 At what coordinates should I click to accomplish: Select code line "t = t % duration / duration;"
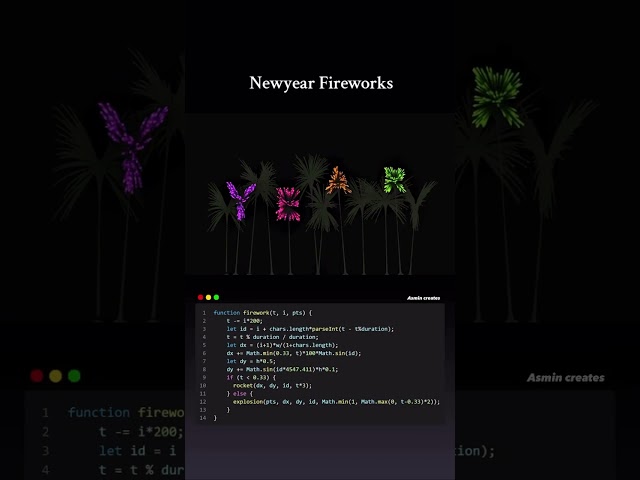(x=272, y=337)
